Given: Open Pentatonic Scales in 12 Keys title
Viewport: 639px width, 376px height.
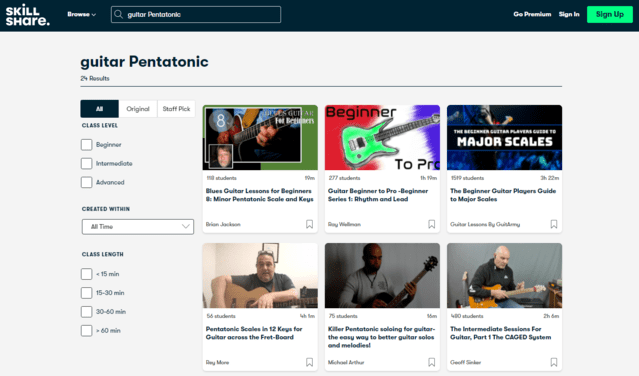Looking at the screenshot, I should pos(254,333).
